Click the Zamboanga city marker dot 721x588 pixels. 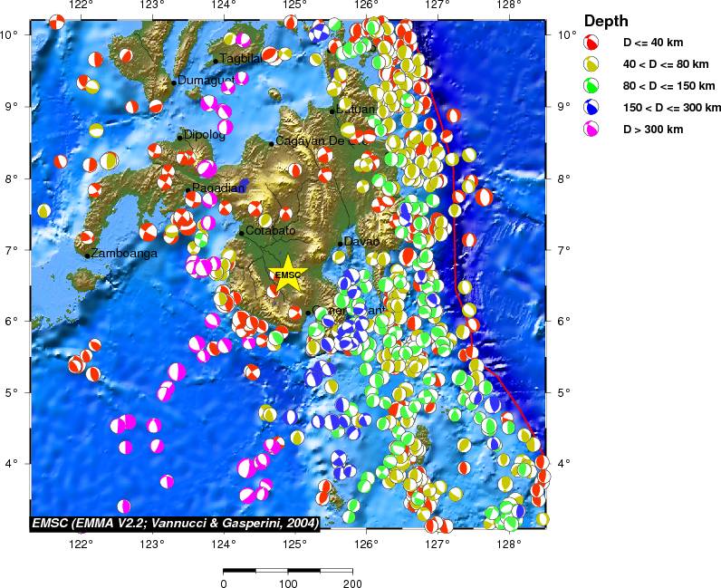pyautogui.click(x=88, y=255)
